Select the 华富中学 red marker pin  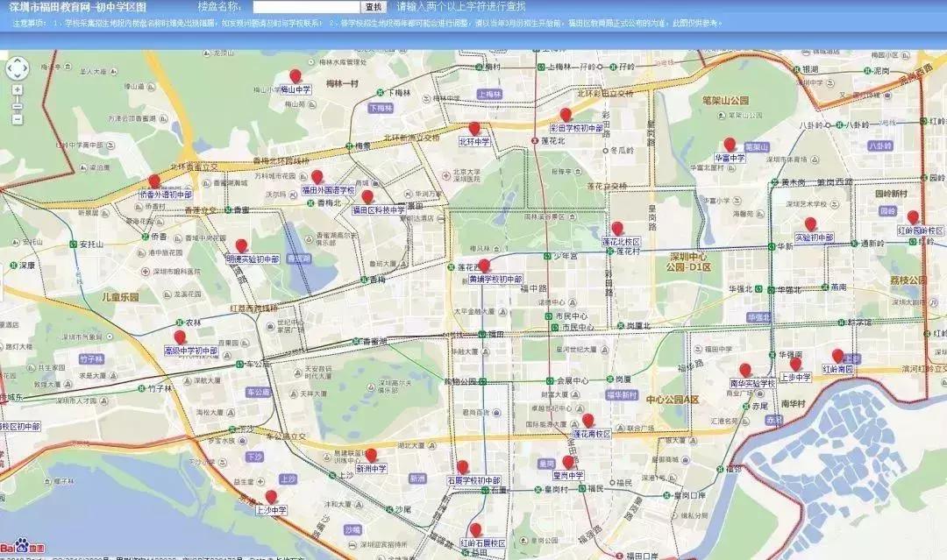[x=730, y=145]
